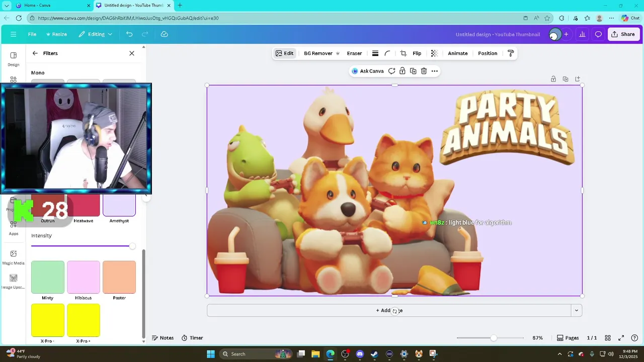Select the Crop tool
644x362 pixels.
tap(404, 53)
